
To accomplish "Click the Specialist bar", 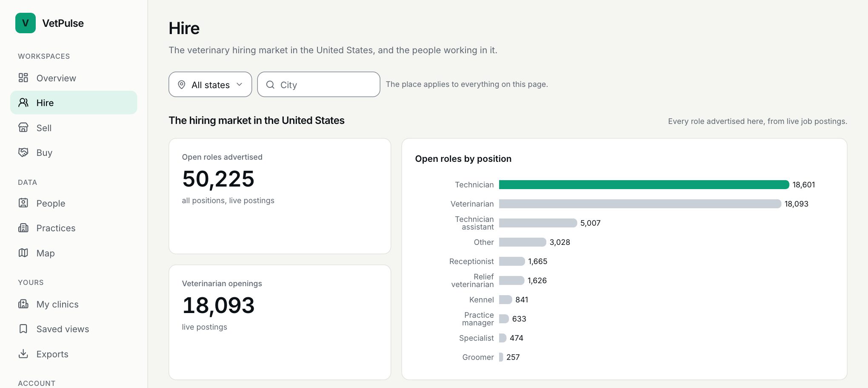I will [x=503, y=338].
